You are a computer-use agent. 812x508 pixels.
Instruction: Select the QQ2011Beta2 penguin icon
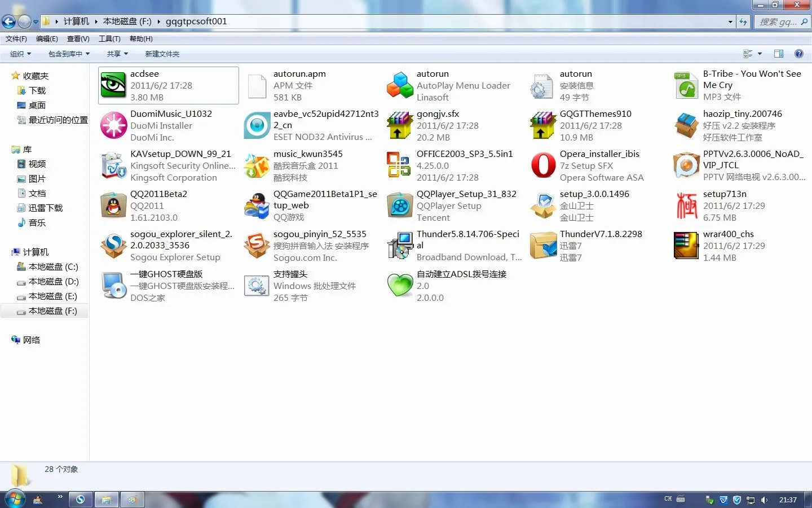(x=113, y=205)
